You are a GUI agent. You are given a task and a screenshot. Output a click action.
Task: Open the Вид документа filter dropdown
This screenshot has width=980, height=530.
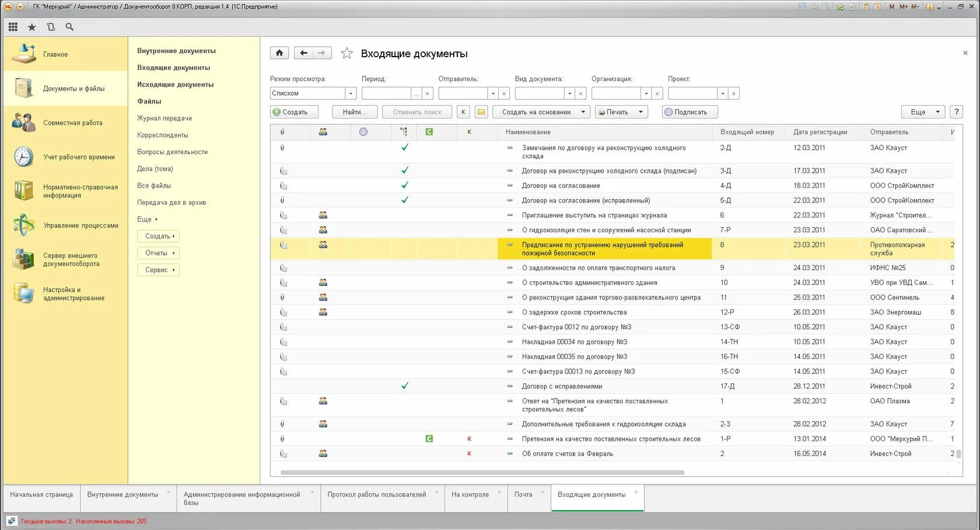coord(569,93)
